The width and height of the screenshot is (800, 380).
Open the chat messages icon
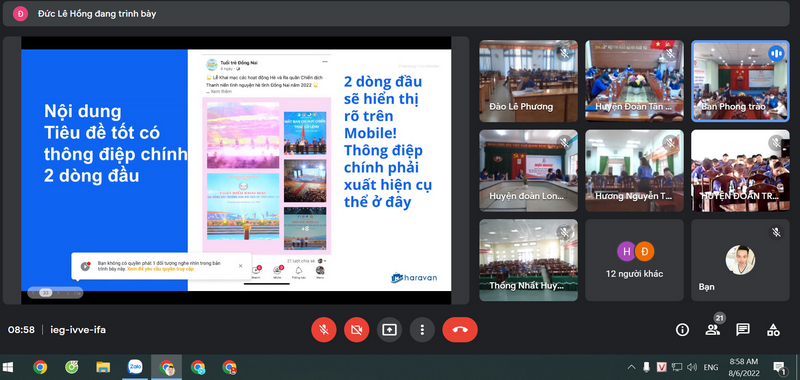[x=743, y=330]
